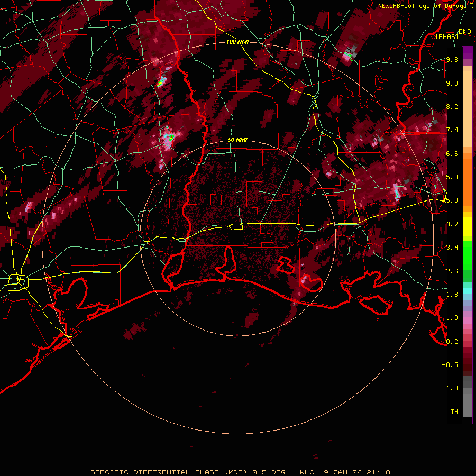The width and height of the screenshot is (476, 476).
Task: Click the gray TH segment of the color bar
Action: click(467, 401)
